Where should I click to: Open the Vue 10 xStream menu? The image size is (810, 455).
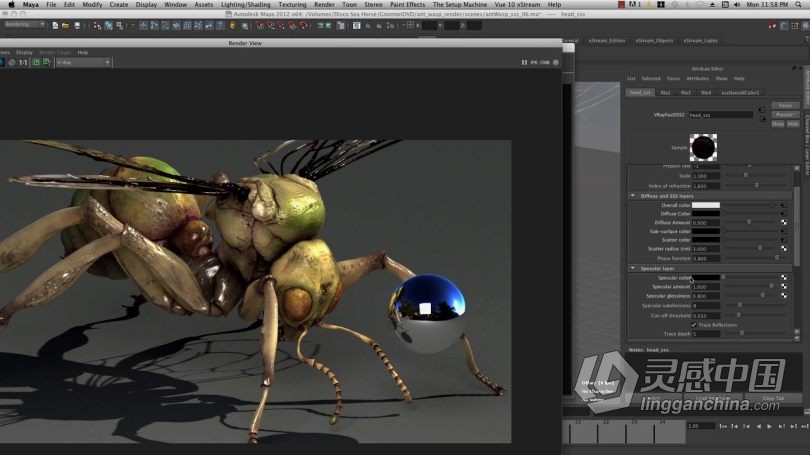coord(517,5)
